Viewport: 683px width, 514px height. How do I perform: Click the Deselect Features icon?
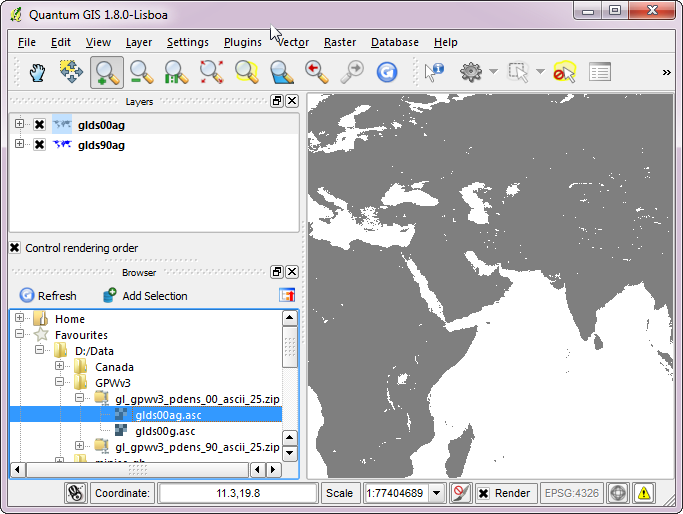(565, 72)
